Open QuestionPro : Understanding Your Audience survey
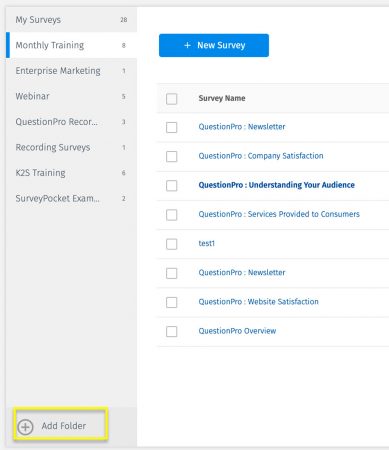The width and height of the screenshot is (389, 450). (277, 185)
